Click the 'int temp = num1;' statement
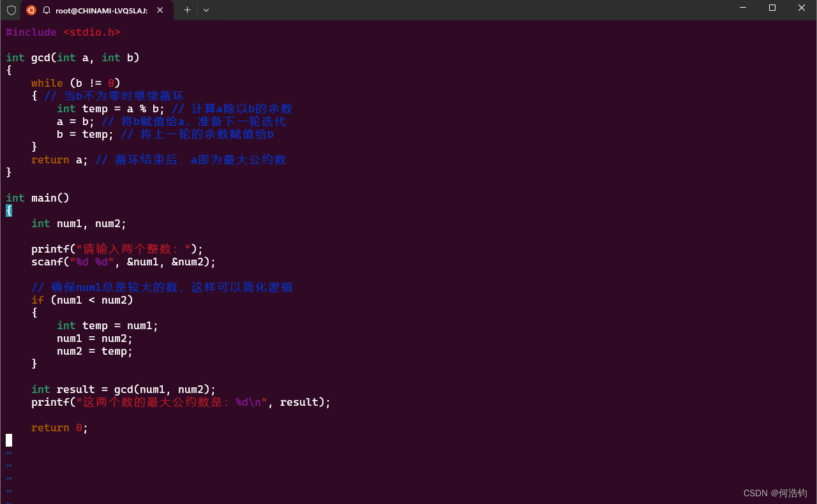The image size is (817, 504). click(x=108, y=325)
